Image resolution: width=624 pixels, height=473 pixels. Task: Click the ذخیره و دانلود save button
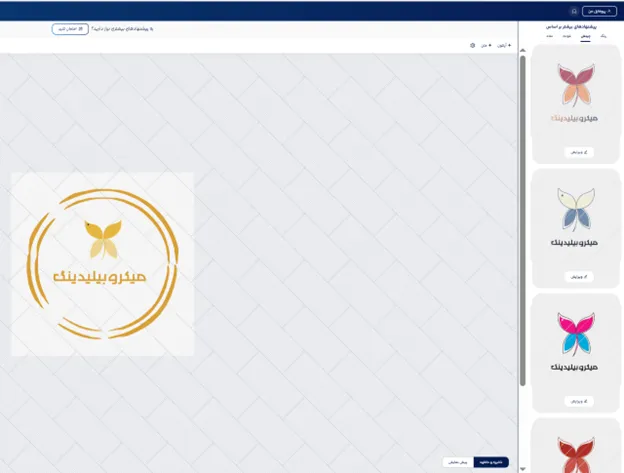coord(491,462)
